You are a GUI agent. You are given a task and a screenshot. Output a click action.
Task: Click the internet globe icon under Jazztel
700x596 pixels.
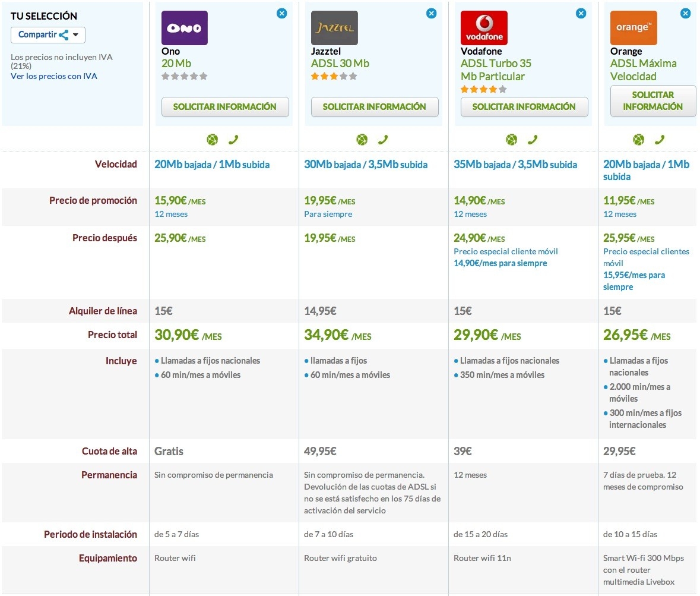tap(362, 140)
